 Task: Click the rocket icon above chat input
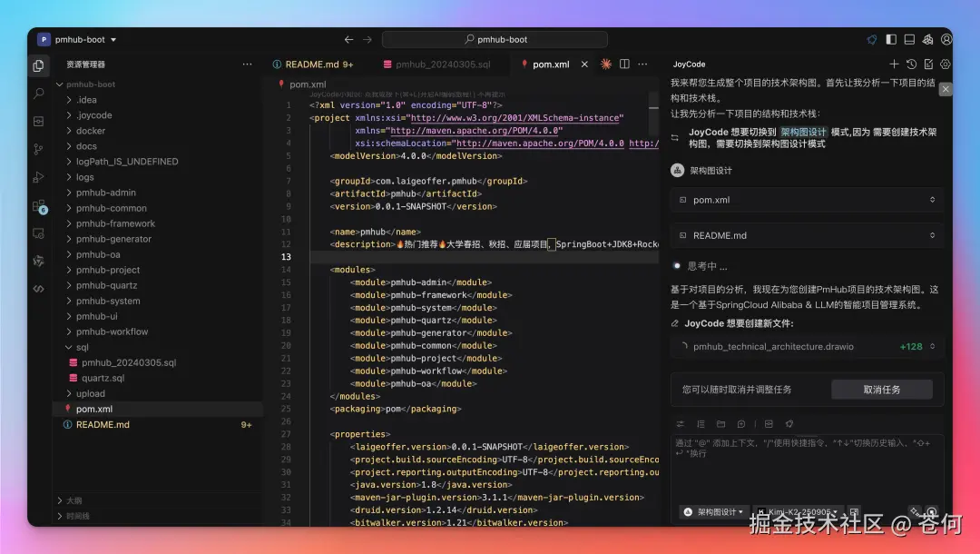tap(789, 424)
